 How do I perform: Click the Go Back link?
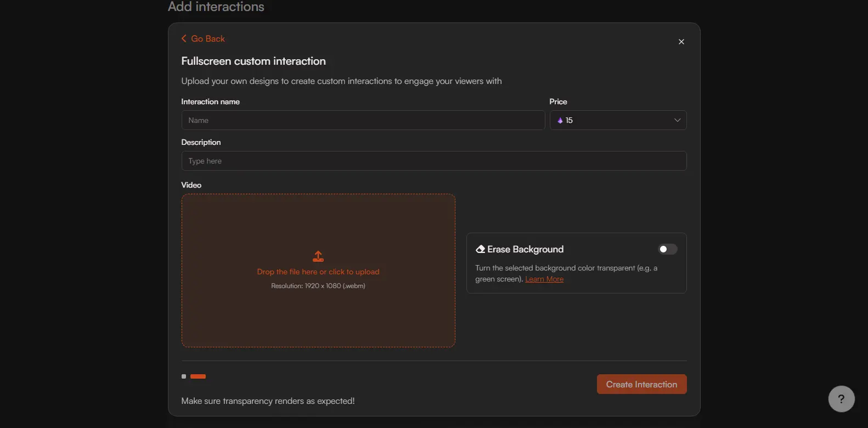coord(203,38)
